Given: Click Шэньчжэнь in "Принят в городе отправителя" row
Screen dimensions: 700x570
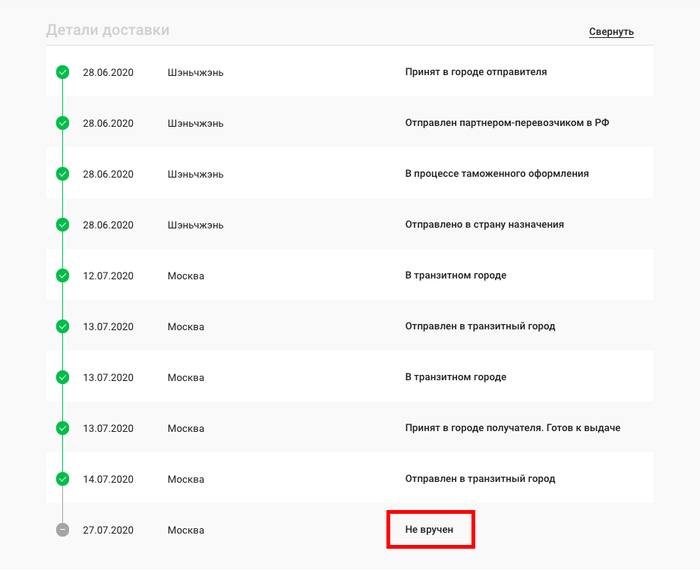Looking at the screenshot, I should coord(196,72).
